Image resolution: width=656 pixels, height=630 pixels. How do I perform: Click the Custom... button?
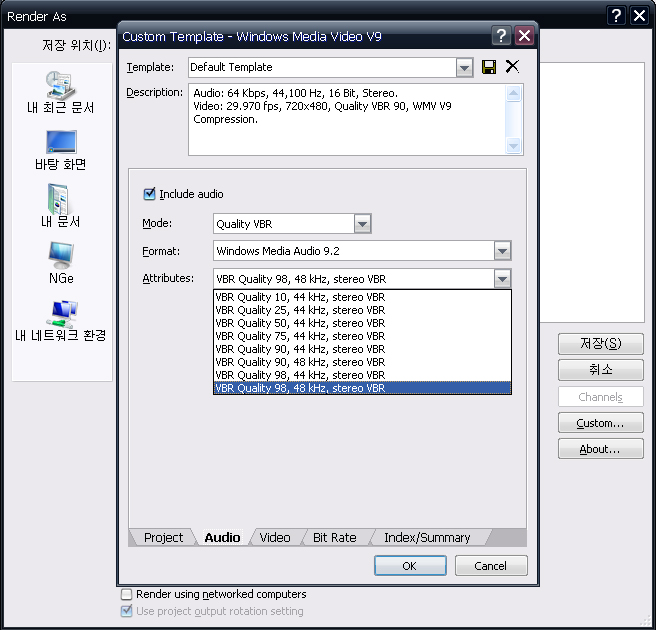(x=600, y=423)
